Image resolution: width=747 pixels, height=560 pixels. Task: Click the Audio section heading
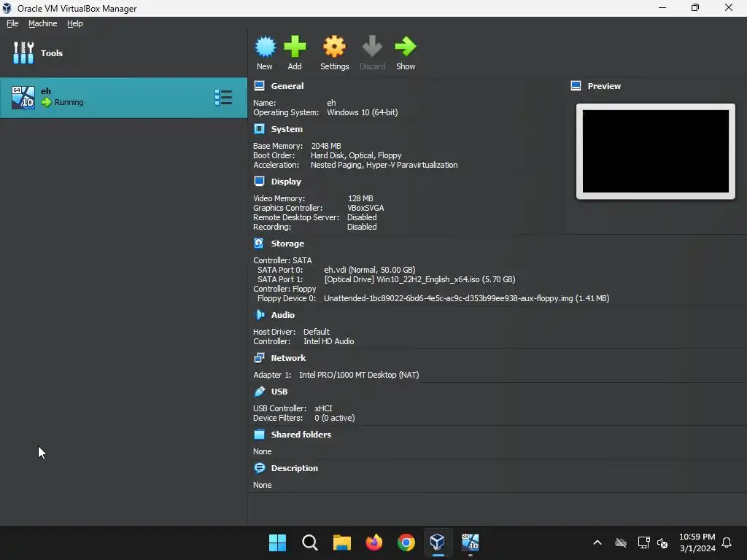point(283,315)
